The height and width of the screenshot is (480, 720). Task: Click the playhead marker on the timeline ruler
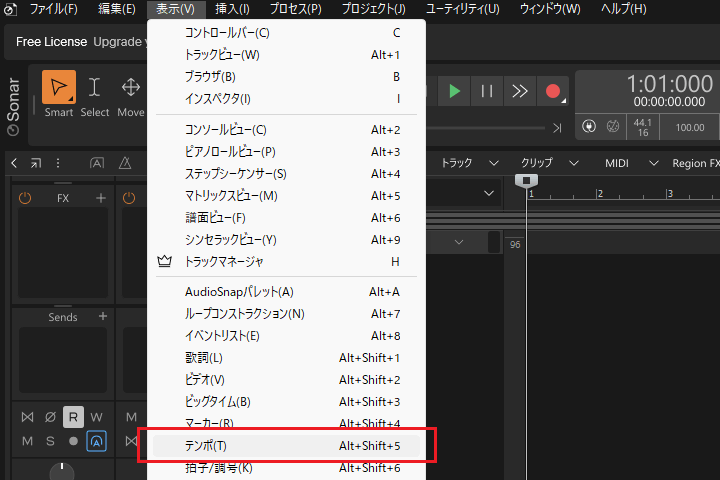525,180
